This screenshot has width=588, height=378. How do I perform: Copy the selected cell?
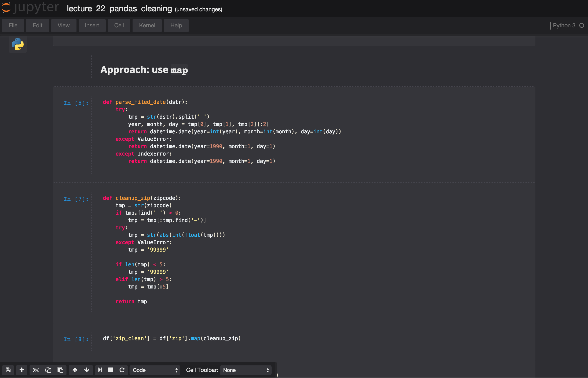[x=48, y=370]
